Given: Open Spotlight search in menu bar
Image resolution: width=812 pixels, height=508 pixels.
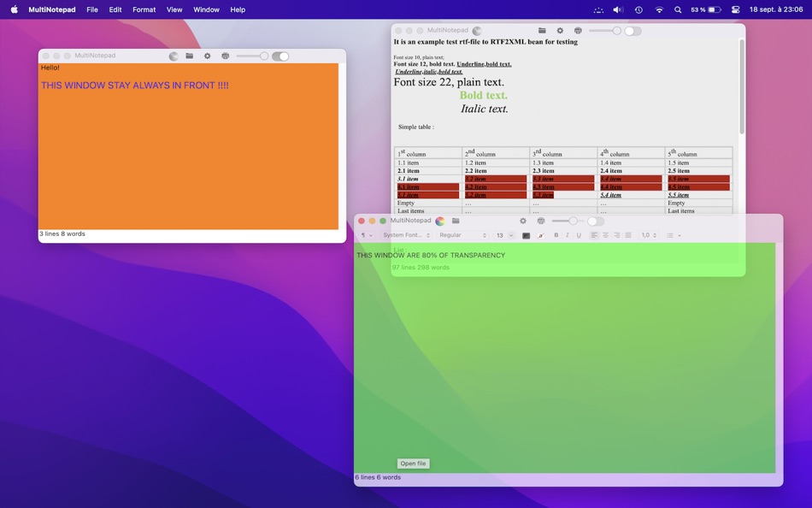Looking at the screenshot, I should click(678, 10).
